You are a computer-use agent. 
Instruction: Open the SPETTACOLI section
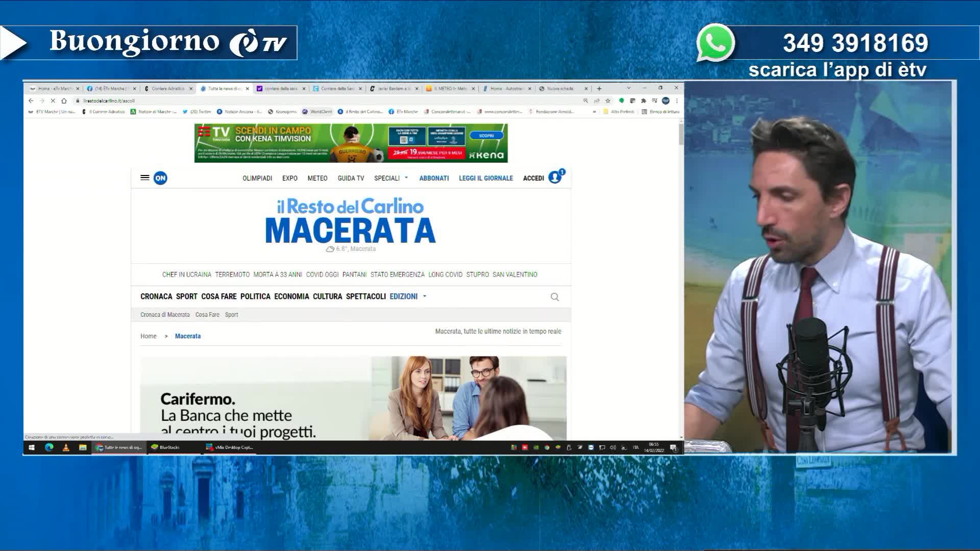[366, 296]
